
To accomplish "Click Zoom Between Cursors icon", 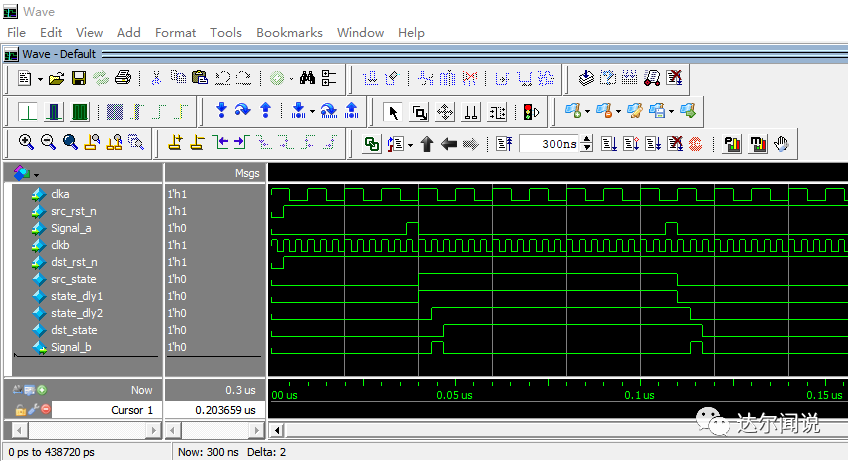I will [x=114, y=143].
